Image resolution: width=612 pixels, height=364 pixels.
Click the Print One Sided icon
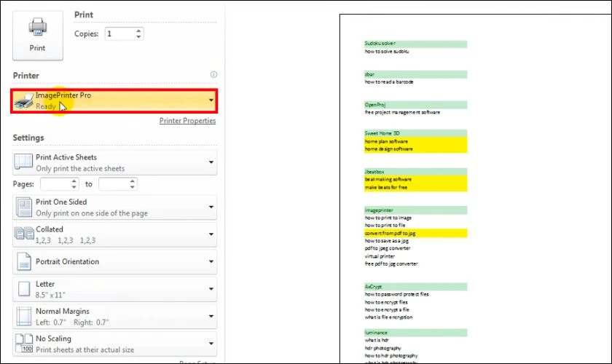click(24, 207)
